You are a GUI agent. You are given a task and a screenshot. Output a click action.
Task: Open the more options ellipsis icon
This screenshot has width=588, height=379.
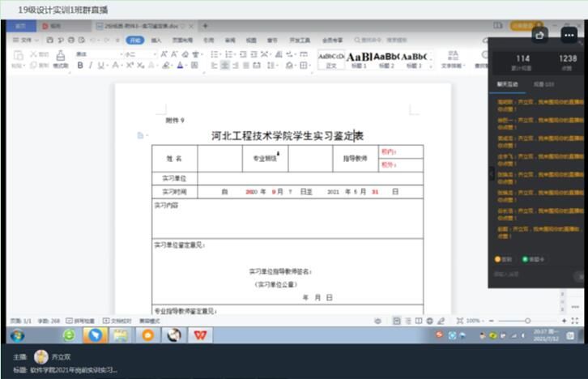point(569,34)
